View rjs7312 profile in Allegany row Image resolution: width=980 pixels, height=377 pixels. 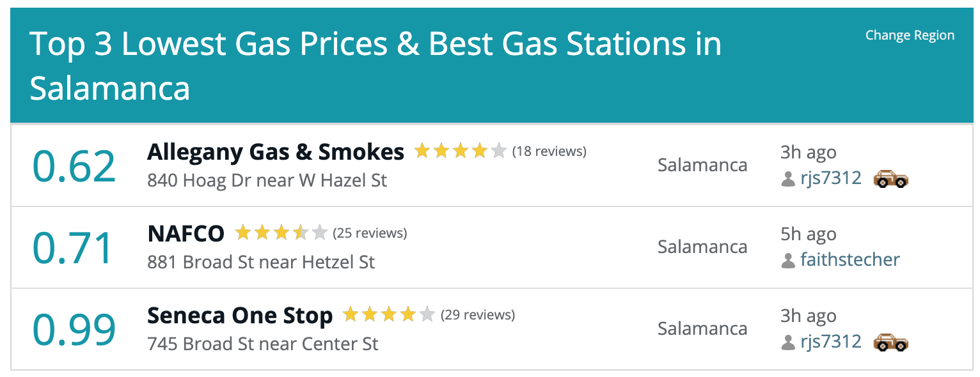click(x=830, y=178)
